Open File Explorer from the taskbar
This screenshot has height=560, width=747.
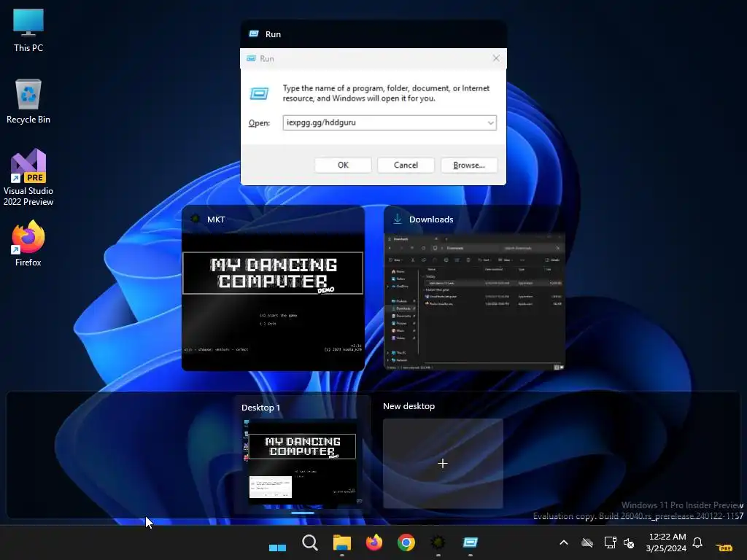pyautogui.click(x=341, y=542)
